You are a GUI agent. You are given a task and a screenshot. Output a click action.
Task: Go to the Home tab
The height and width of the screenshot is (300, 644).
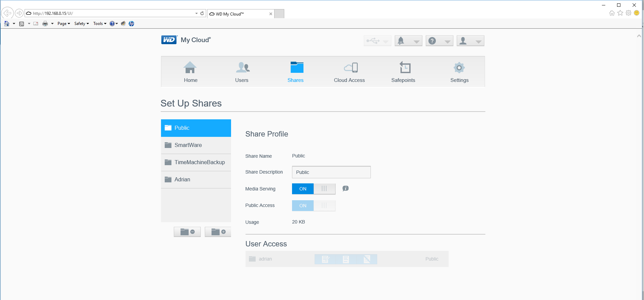tap(191, 72)
